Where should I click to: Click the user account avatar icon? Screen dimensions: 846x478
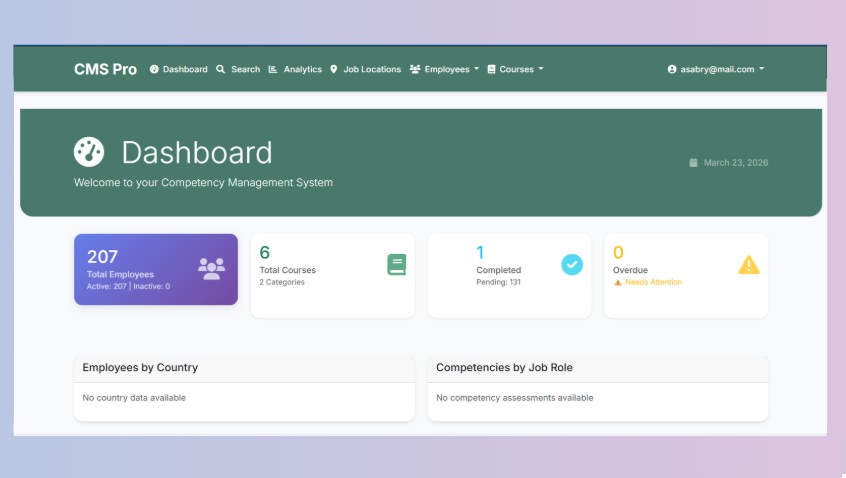(x=672, y=69)
